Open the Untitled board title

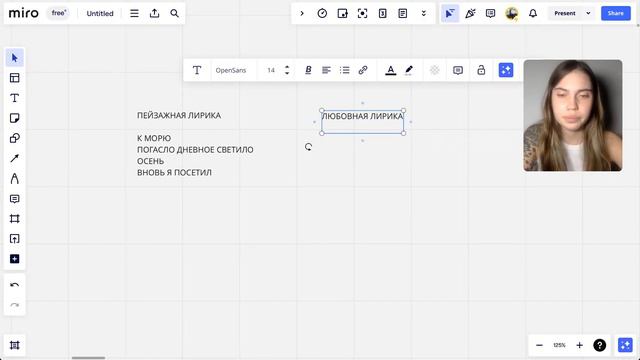pos(100,13)
